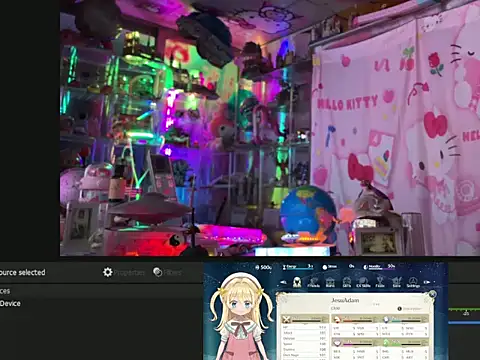The image size is (480, 360).
Task: Select the Speed stat row
Action: click(304, 344)
